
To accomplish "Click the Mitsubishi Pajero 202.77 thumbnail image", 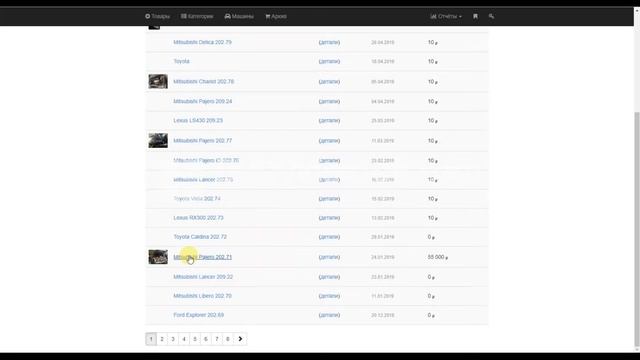I will coord(158,140).
